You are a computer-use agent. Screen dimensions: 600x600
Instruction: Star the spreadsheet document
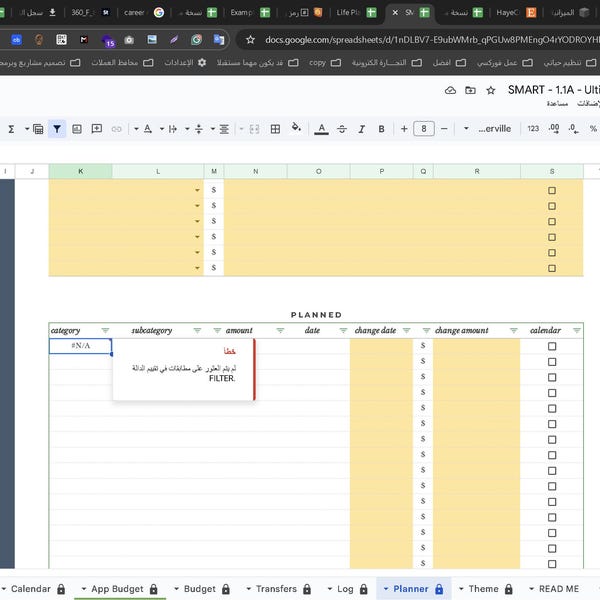click(x=491, y=90)
